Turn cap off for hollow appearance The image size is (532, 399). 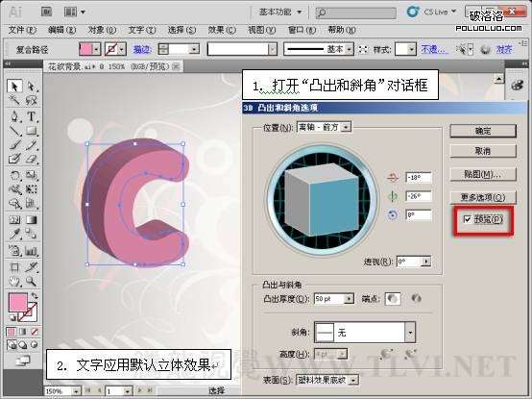click(x=416, y=299)
